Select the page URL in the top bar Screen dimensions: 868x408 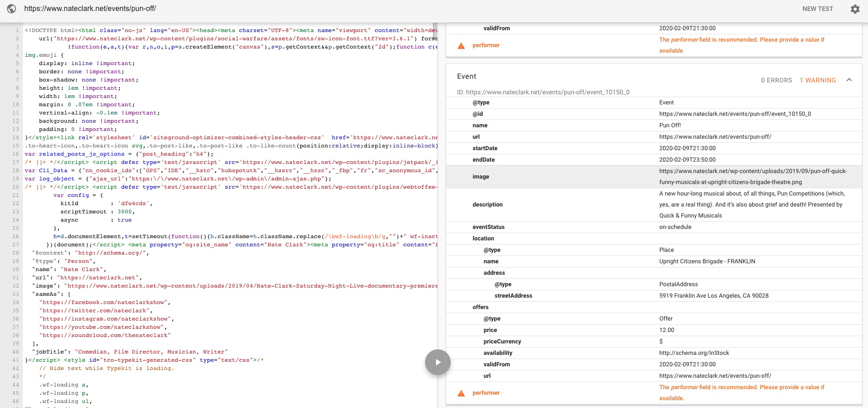point(90,8)
